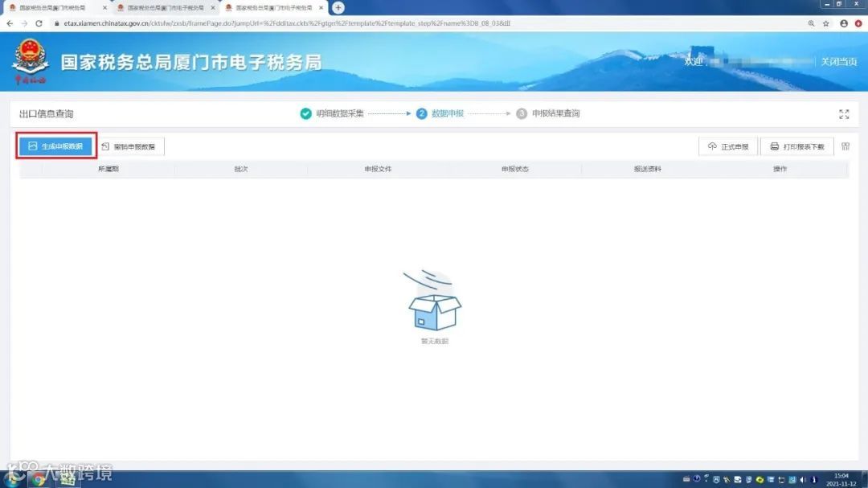Reload the page

tap(39, 23)
